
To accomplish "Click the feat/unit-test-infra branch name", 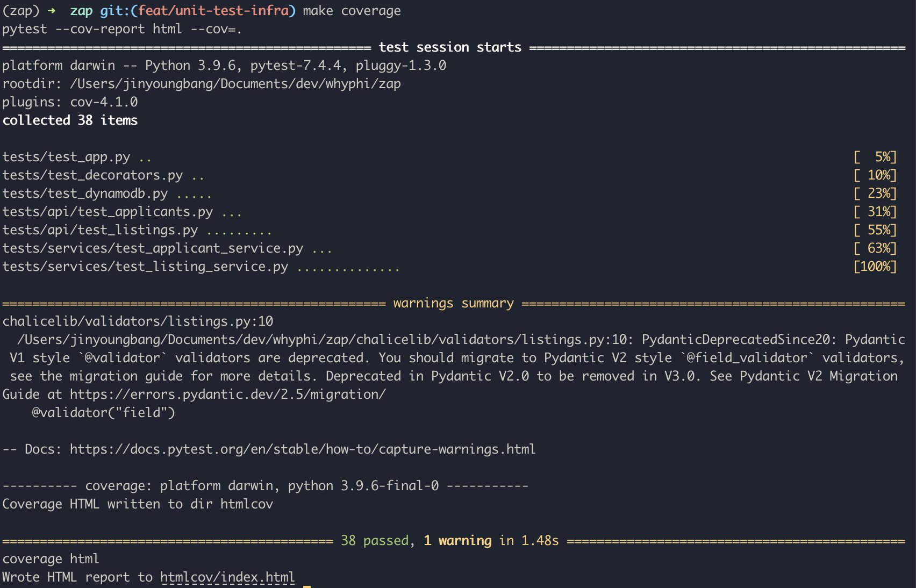I will click(x=213, y=11).
